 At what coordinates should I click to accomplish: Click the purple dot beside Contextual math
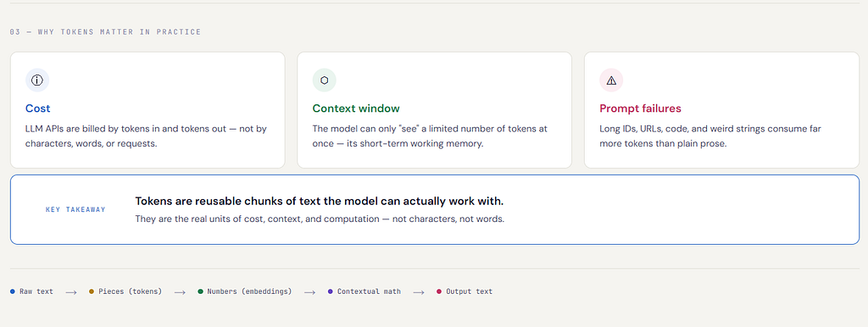(x=331, y=291)
